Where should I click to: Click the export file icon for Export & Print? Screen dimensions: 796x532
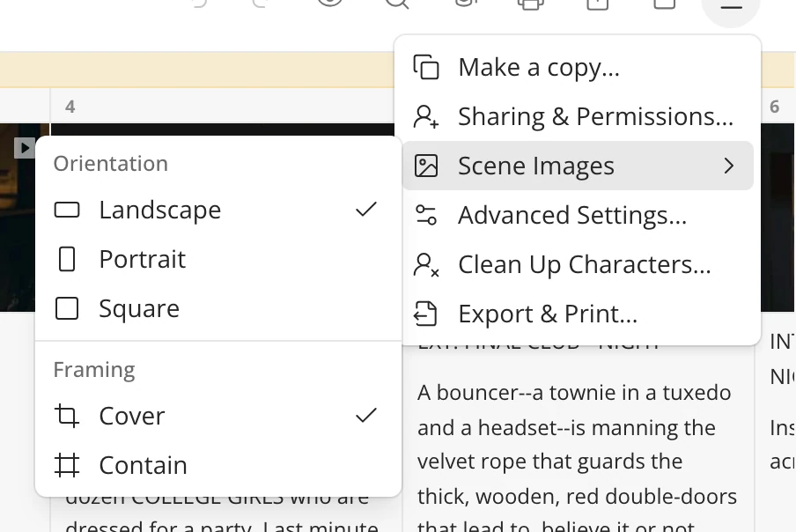pyautogui.click(x=425, y=314)
